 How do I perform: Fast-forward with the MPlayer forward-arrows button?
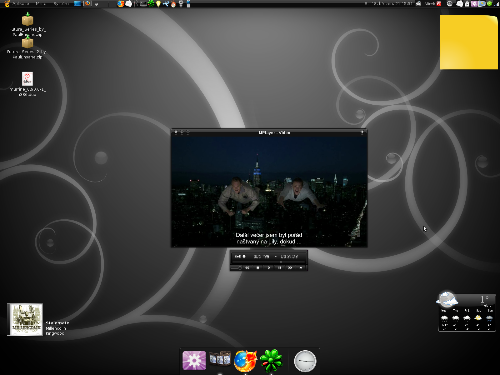click(x=290, y=268)
